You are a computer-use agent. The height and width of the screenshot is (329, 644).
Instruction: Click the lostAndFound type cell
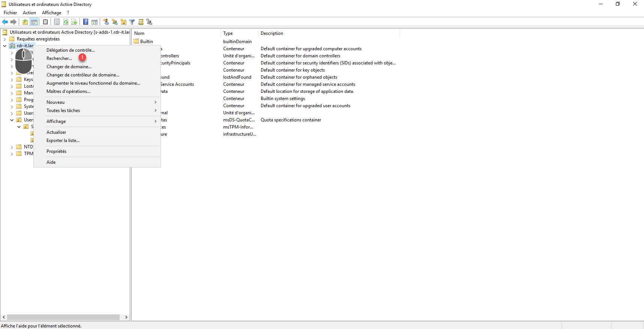[237, 77]
